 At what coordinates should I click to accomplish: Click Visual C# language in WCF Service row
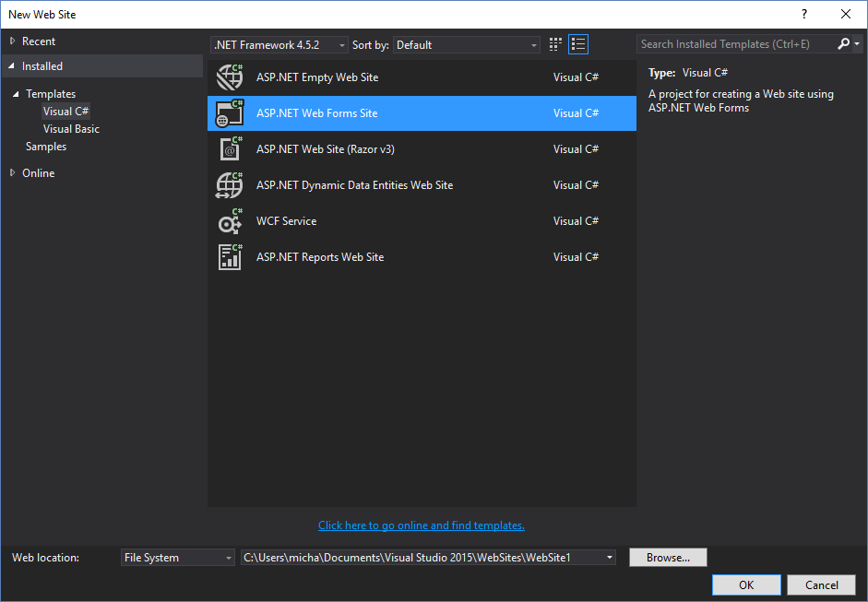(x=576, y=220)
